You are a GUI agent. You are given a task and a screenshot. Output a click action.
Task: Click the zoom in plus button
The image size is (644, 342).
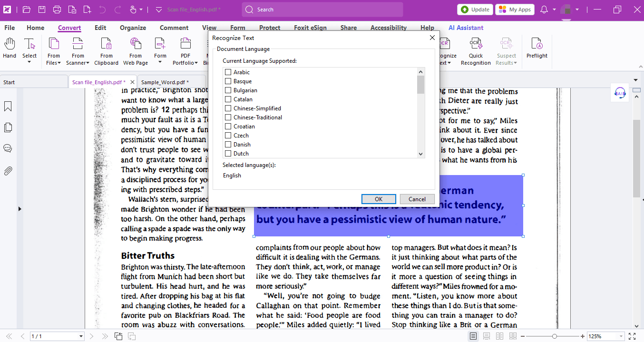pos(583,336)
